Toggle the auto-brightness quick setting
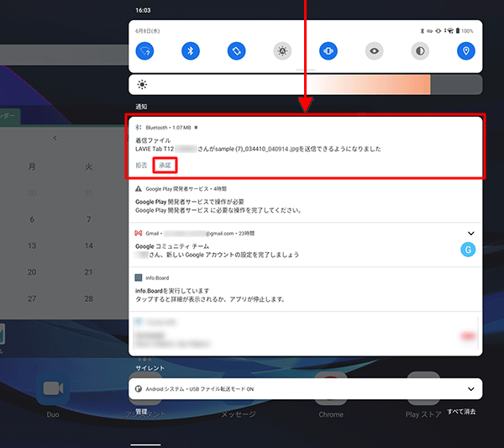 [282, 50]
